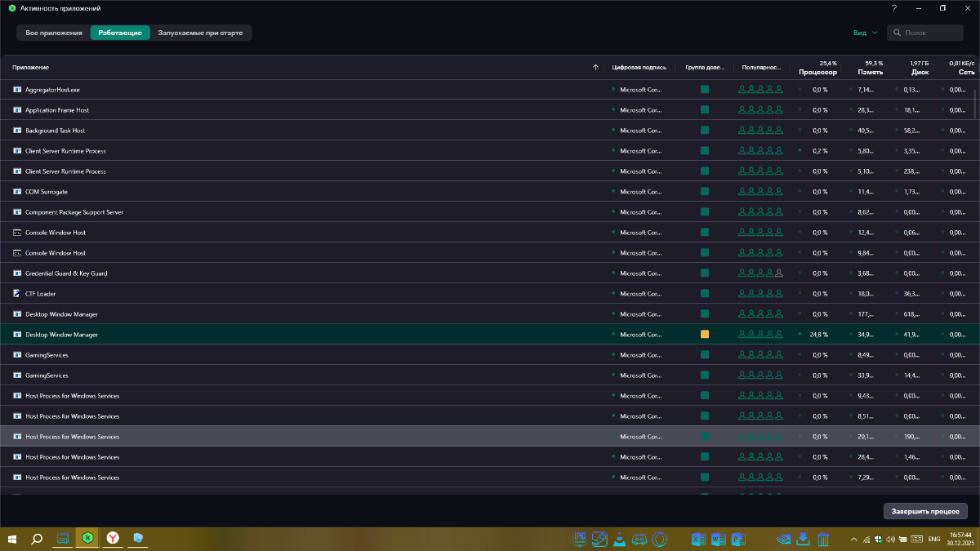
Task: Open the Kaspersky icon on the taskbar
Action: 87,539
